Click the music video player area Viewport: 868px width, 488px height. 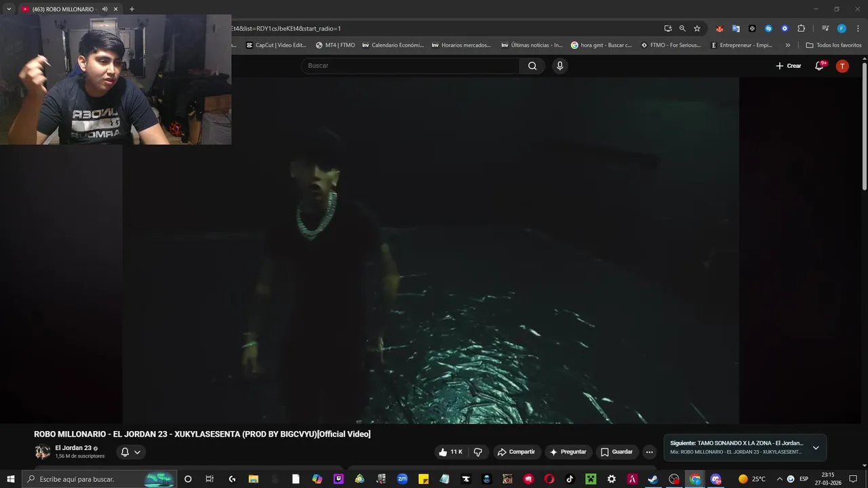[431, 251]
